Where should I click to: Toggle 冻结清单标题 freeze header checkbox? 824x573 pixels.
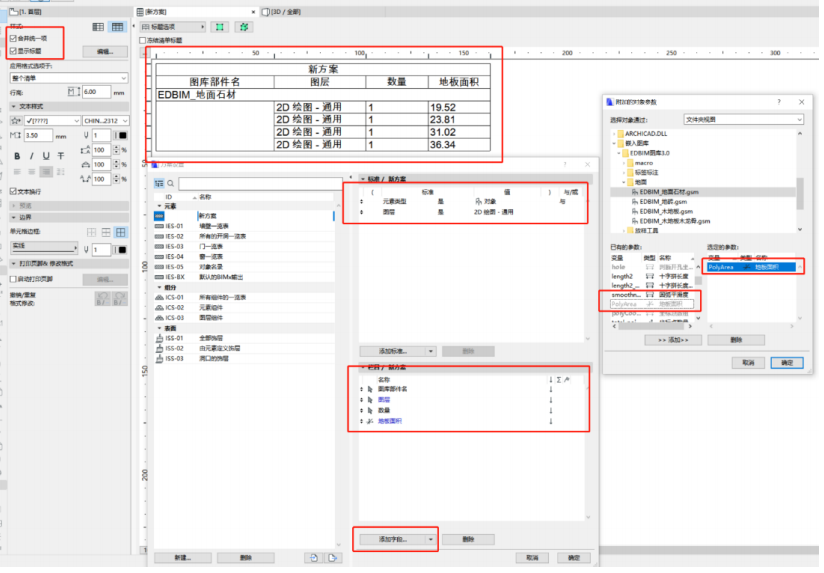pyautogui.click(x=142, y=40)
